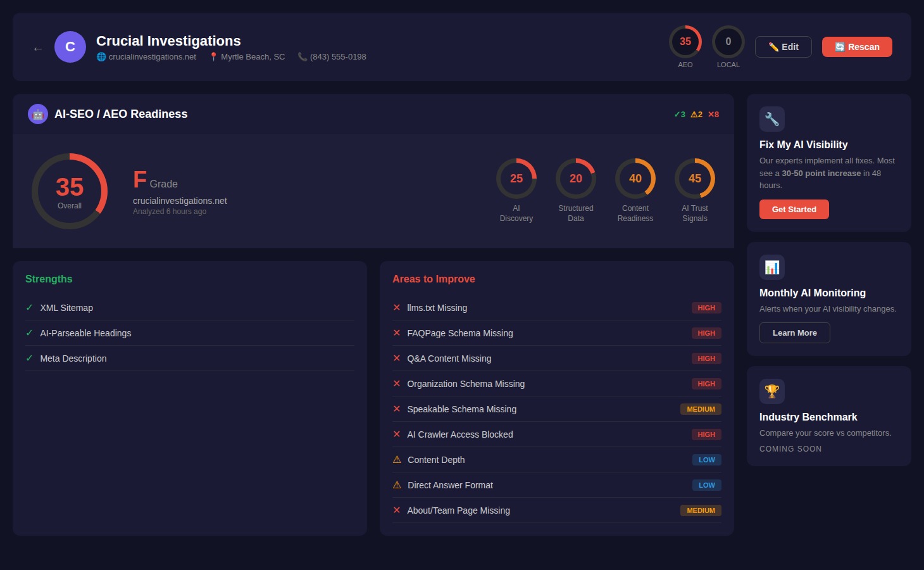Select the AI Crawler Access Blocked item
Screen dimensions: 924x570
click(459, 434)
